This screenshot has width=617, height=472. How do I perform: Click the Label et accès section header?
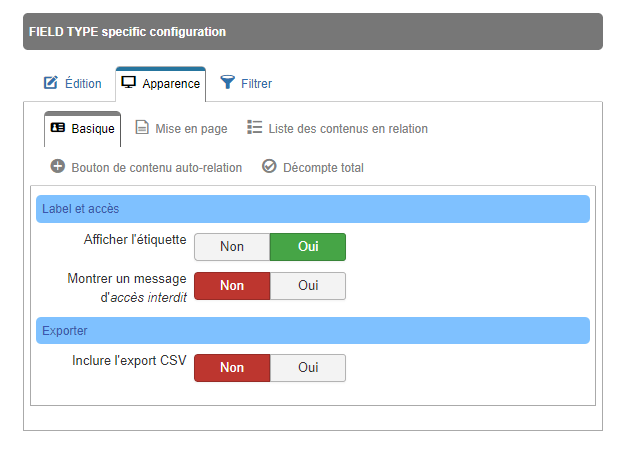tap(313, 209)
